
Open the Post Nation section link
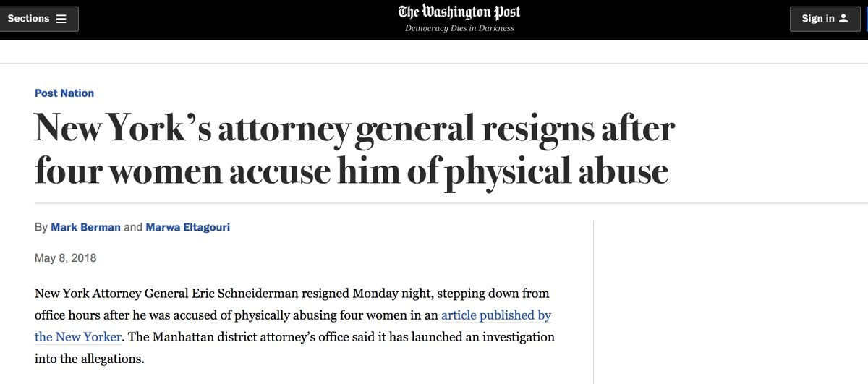(64, 93)
